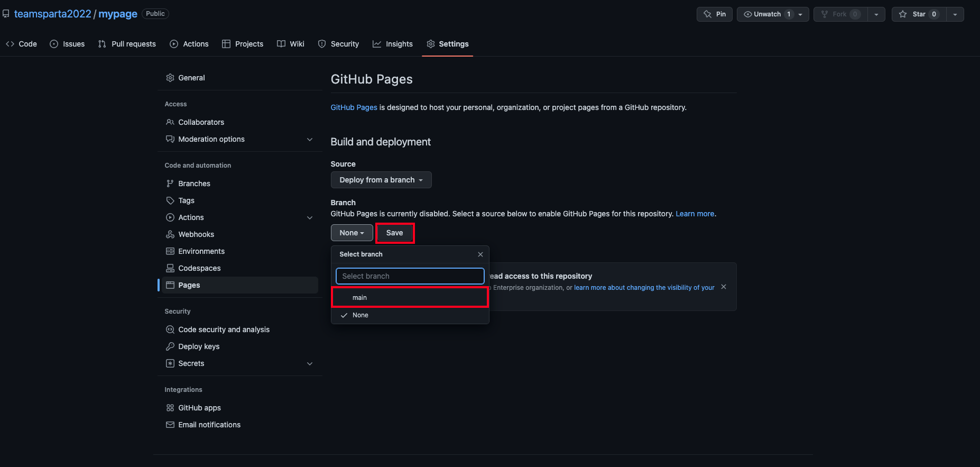The width and height of the screenshot is (980, 467).
Task: Open Branches settings
Action: tap(240, 184)
